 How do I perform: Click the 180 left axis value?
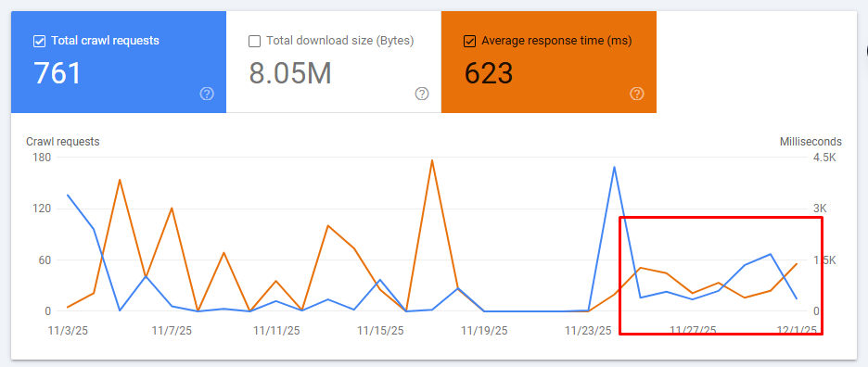coord(43,158)
